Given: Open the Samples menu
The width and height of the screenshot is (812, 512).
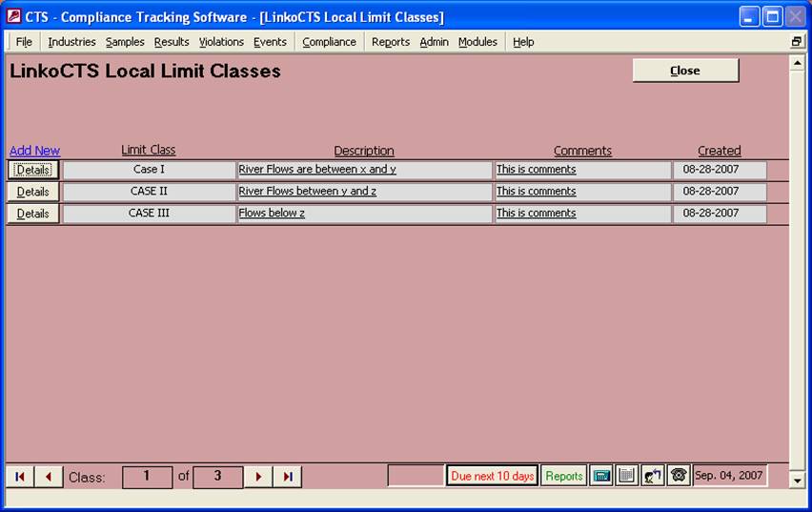Looking at the screenshot, I should point(125,42).
